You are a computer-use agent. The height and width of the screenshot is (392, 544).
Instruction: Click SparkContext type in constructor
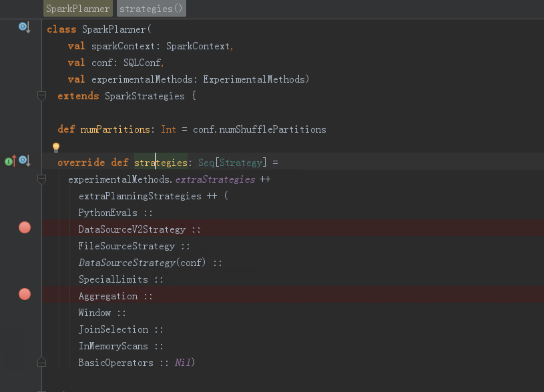coord(198,46)
